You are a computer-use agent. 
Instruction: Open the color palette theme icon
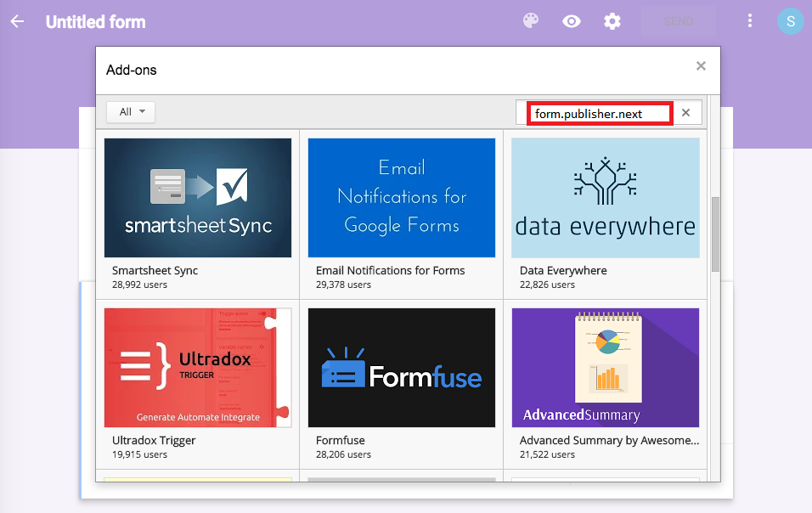coord(531,20)
